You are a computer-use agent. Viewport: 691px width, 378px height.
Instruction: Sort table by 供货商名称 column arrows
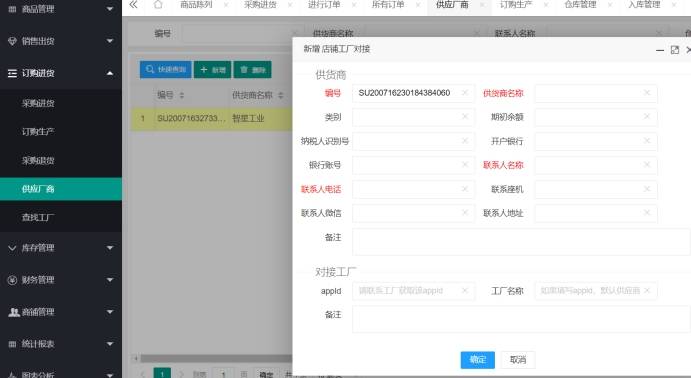280,95
